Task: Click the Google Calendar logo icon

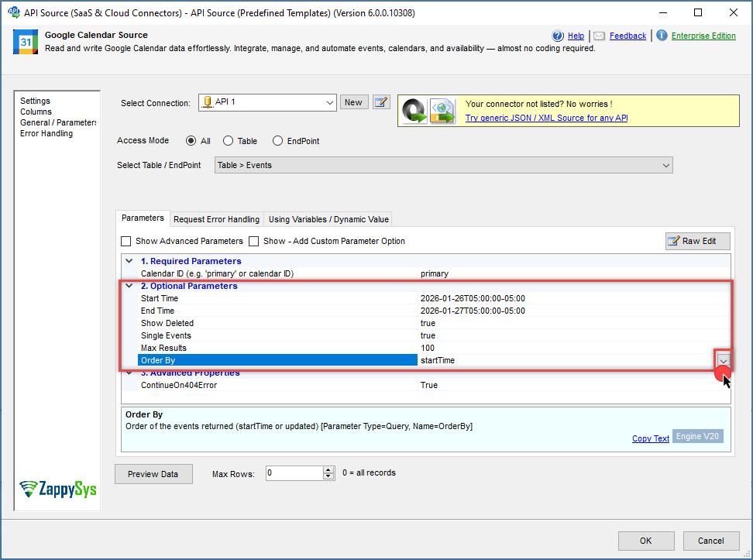Action: click(26, 42)
